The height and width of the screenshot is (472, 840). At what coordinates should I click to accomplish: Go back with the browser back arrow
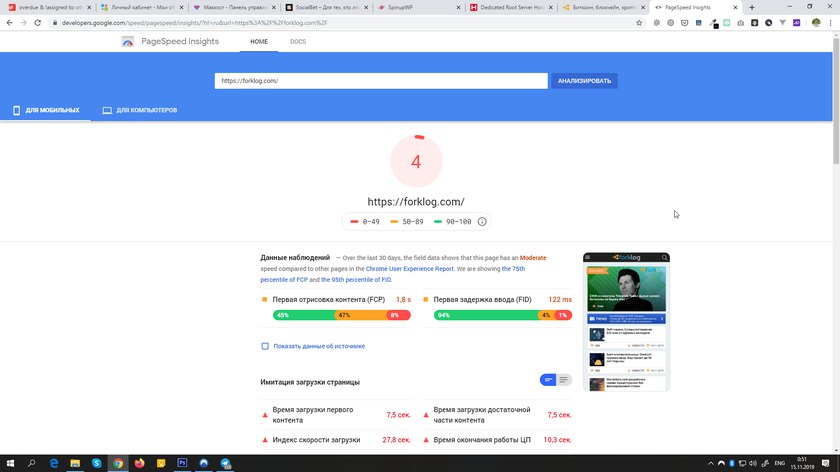tap(10, 23)
